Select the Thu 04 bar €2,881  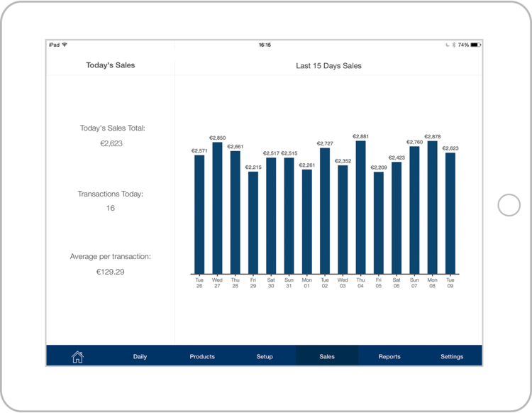pos(360,207)
